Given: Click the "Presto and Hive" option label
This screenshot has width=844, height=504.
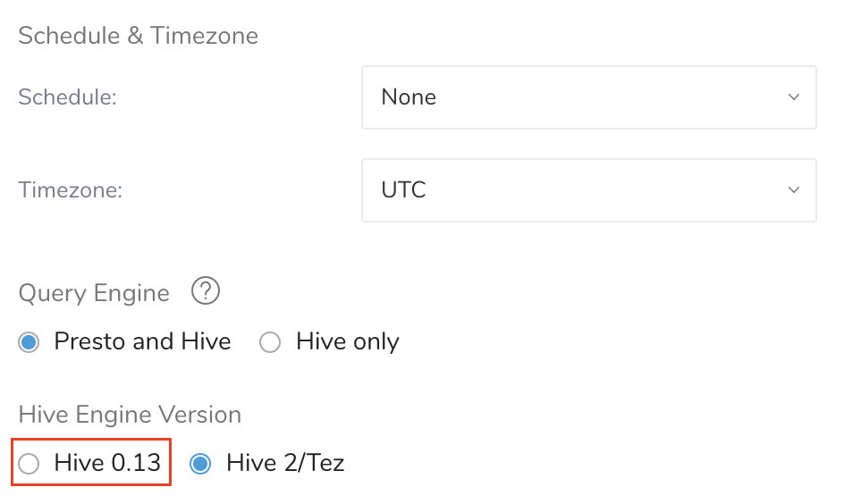Looking at the screenshot, I should (x=142, y=341).
